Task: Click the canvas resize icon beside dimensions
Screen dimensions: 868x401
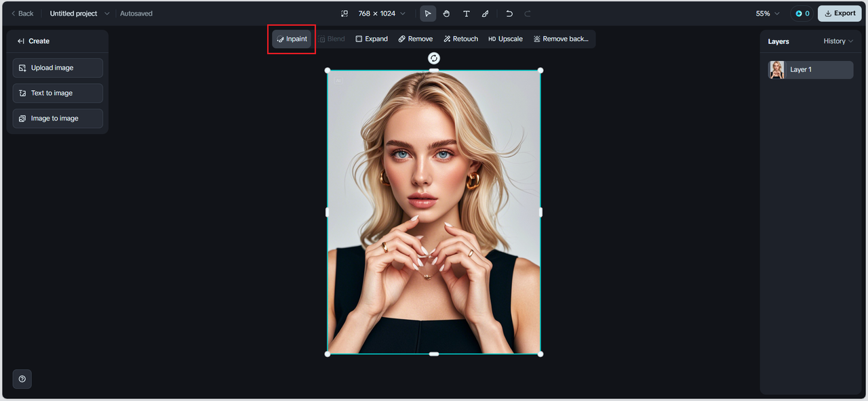Action: pos(344,14)
